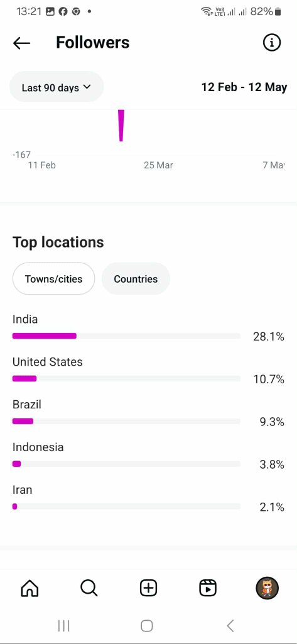
Task: Open the info icon beside Followers
Action: pos(271,42)
